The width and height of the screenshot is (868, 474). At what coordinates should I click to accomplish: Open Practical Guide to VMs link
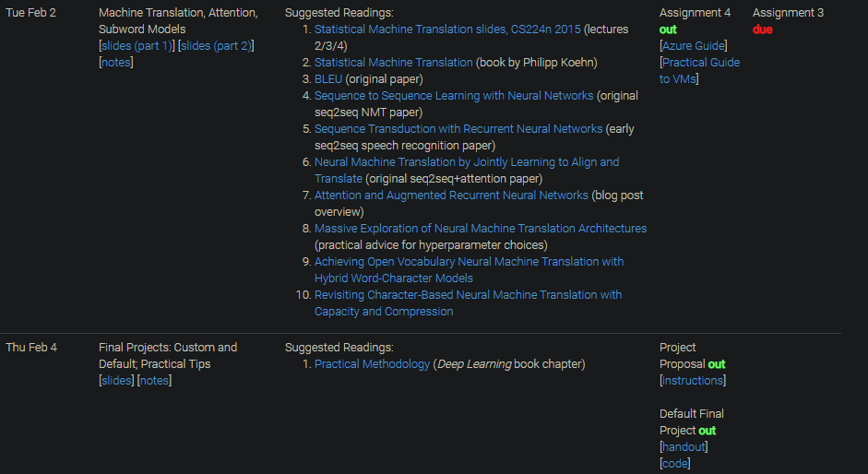click(x=701, y=63)
